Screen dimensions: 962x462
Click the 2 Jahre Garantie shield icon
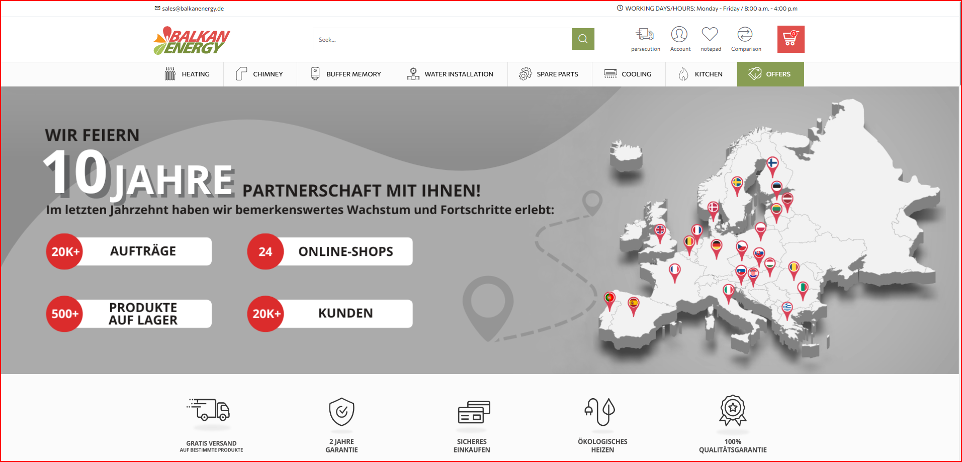(341, 410)
